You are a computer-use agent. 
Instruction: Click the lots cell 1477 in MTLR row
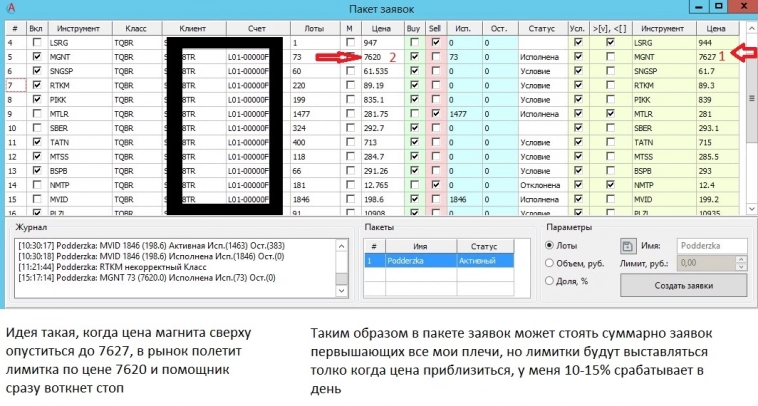pos(315,114)
